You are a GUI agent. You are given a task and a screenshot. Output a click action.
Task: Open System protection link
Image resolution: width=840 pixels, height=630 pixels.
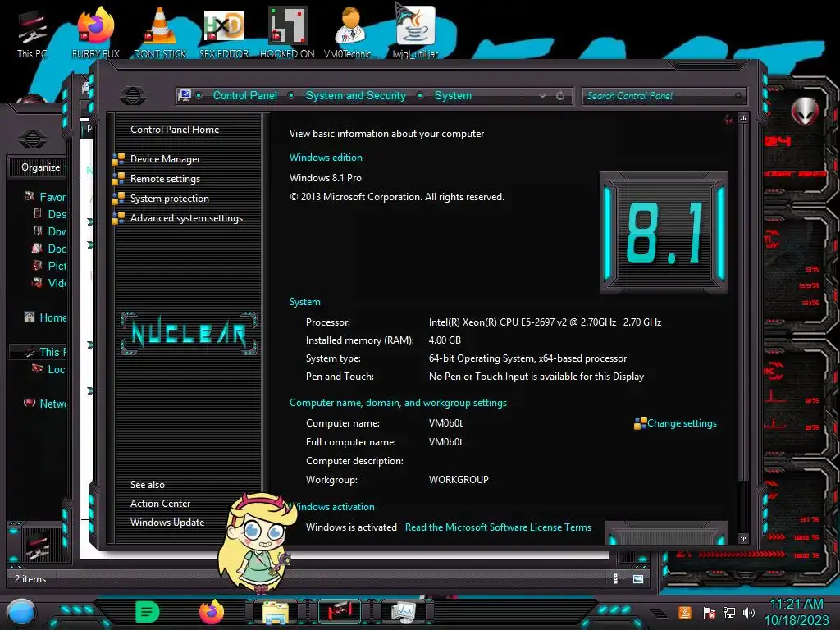169,199
